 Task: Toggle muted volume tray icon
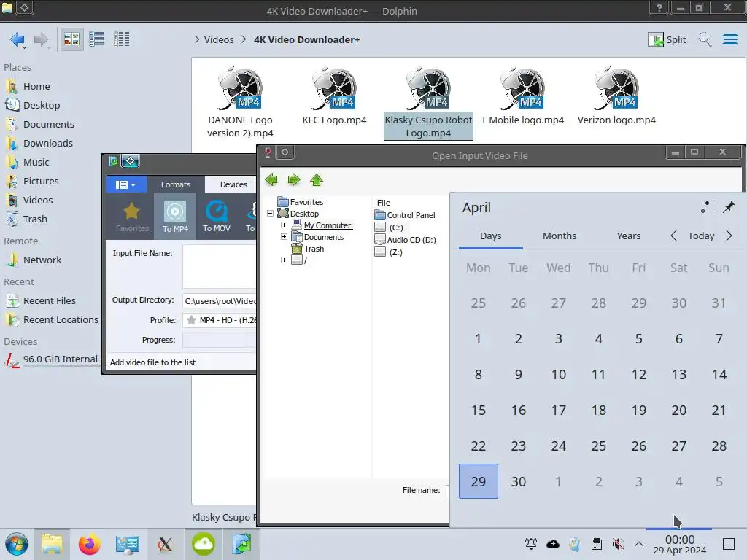coord(618,544)
